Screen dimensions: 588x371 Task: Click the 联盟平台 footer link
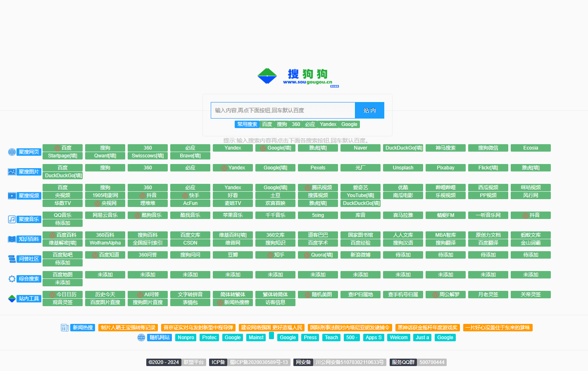coord(194,362)
